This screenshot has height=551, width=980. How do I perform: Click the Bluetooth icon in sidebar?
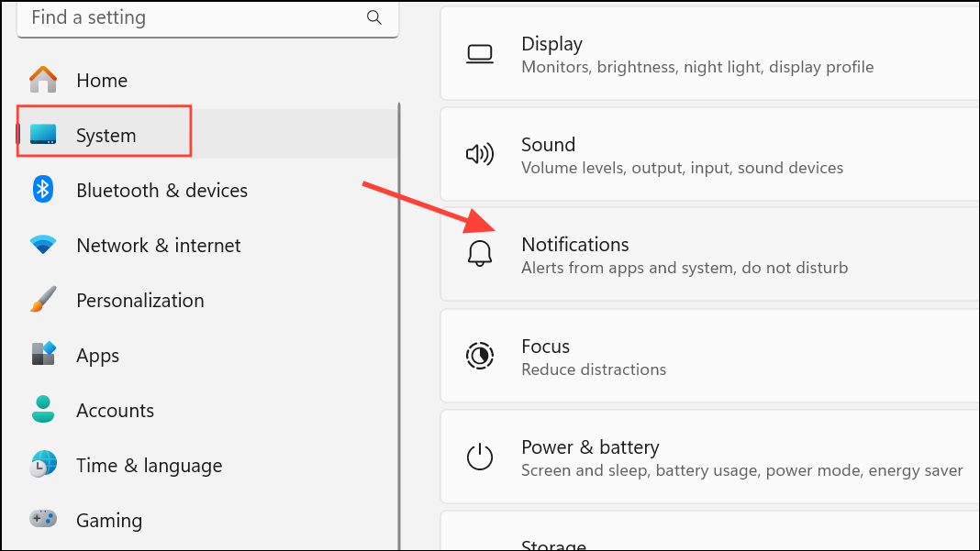(x=42, y=189)
